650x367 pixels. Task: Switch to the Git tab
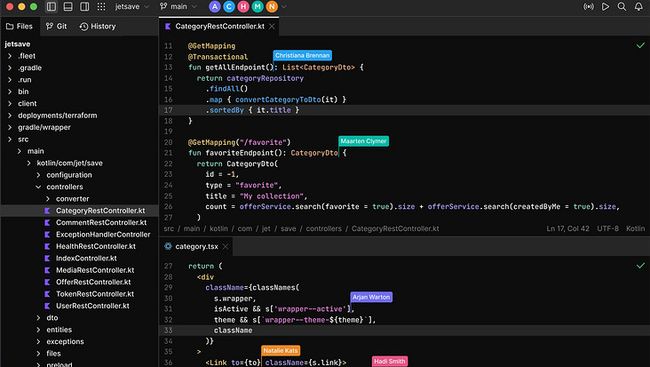click(x=56, y=26)
